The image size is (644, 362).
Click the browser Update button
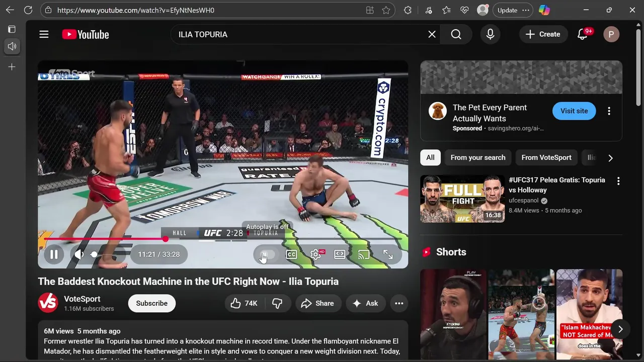[x=513, y=10]
